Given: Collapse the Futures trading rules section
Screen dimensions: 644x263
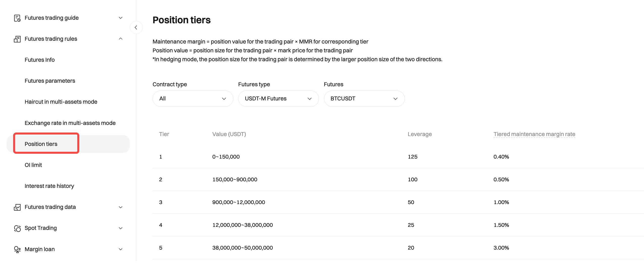Looking at the screenshot, I should click(120, 39).
